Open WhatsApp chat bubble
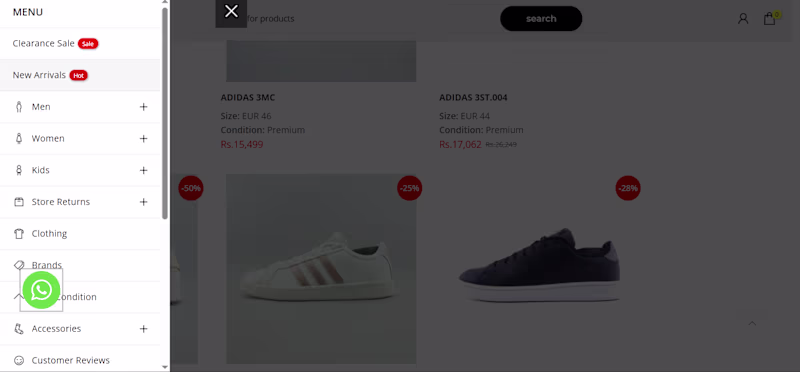Screen dimensions: 800x372 pos(41,290)
